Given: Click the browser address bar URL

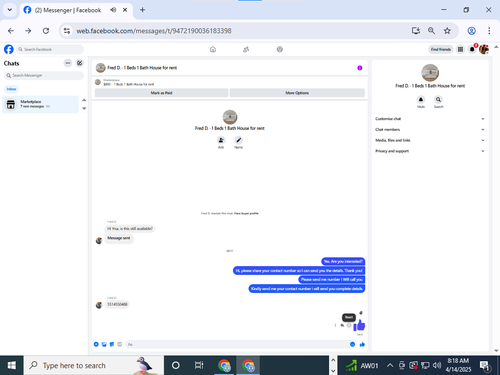Looking at the screenshot, I should coord(154,31).
